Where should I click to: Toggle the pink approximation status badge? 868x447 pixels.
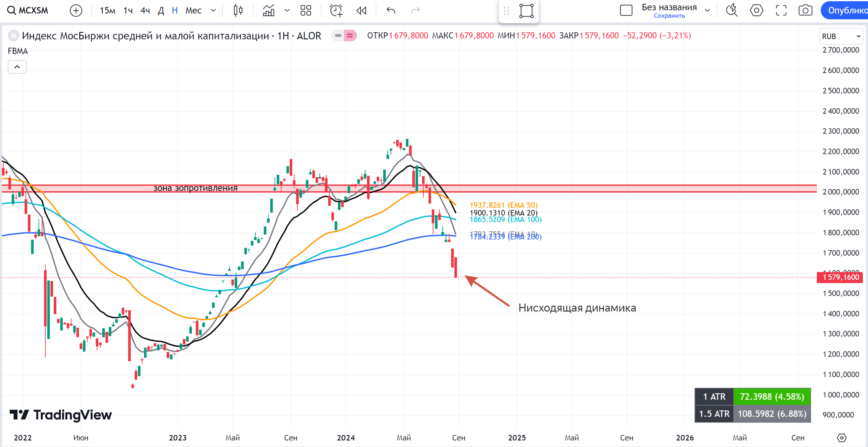tap(350, 36)
